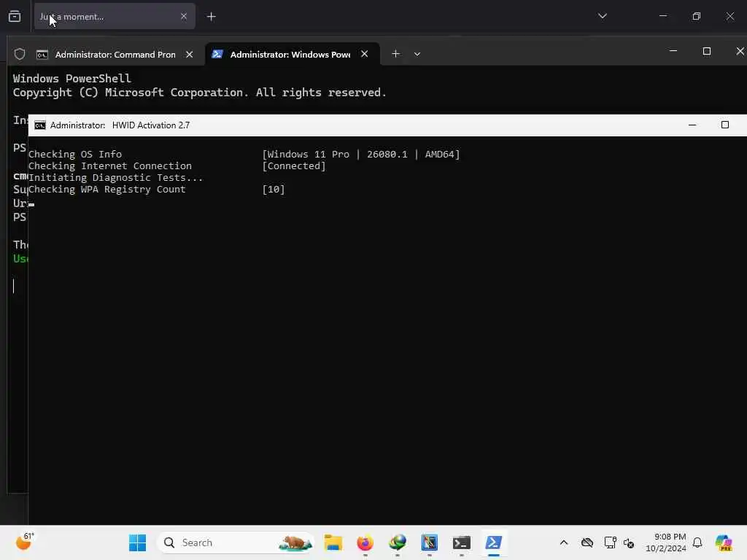Viewport: 747px width, 560px height.
Task: Click the '[Connected]' status text
Action: pyautogui.click(x=294, y=166)
